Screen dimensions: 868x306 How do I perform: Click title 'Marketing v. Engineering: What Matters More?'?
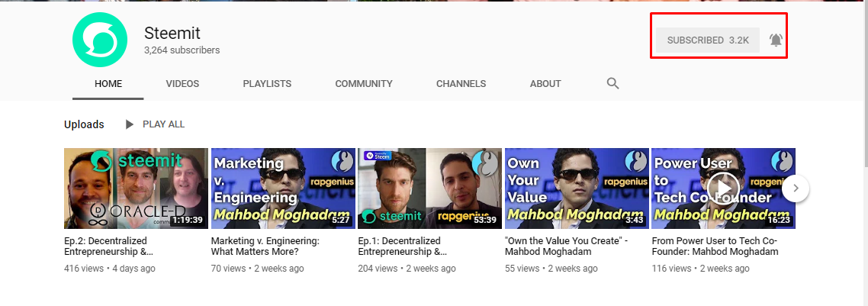[x=265, y=246]
